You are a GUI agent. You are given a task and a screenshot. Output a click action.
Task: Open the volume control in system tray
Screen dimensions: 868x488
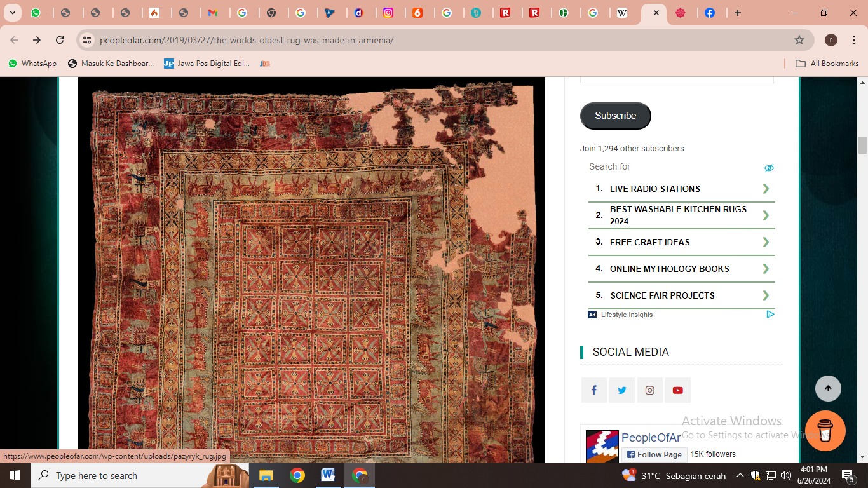(x=786, y=475)
